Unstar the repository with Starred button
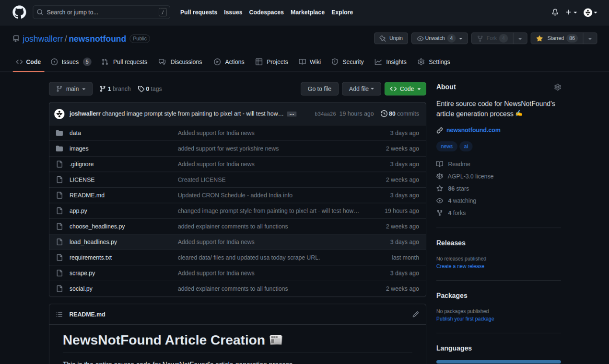 point(556,38)
